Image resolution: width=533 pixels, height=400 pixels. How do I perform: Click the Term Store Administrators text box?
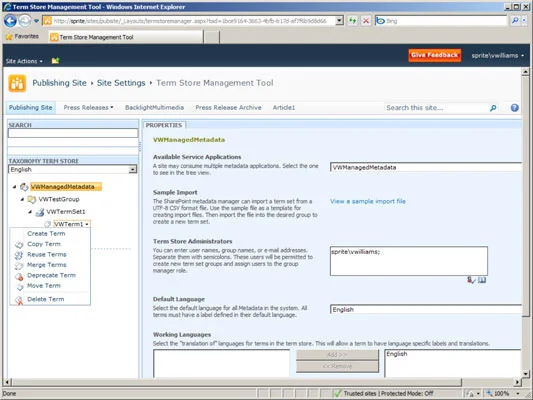[x=409, y=261]
